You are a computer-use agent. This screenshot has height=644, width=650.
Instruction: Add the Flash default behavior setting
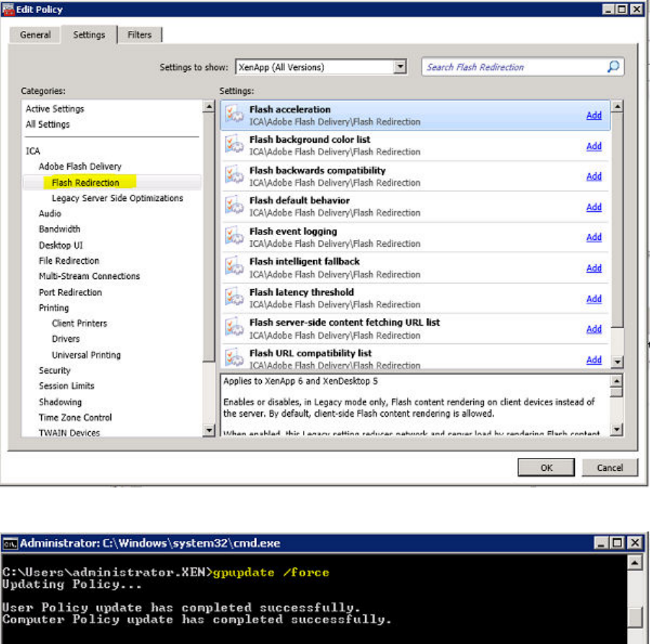[x=594, y=207]
